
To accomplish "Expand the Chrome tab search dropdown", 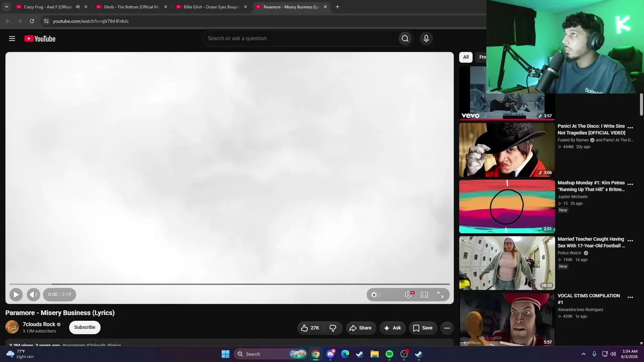I will pyautogui.click(x=7, y=7).
